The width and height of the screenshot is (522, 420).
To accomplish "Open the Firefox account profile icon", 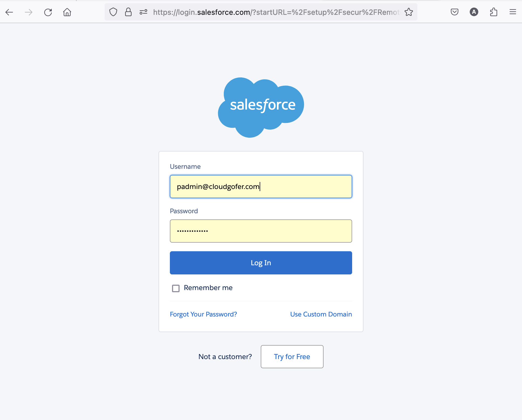I will 474,12.
